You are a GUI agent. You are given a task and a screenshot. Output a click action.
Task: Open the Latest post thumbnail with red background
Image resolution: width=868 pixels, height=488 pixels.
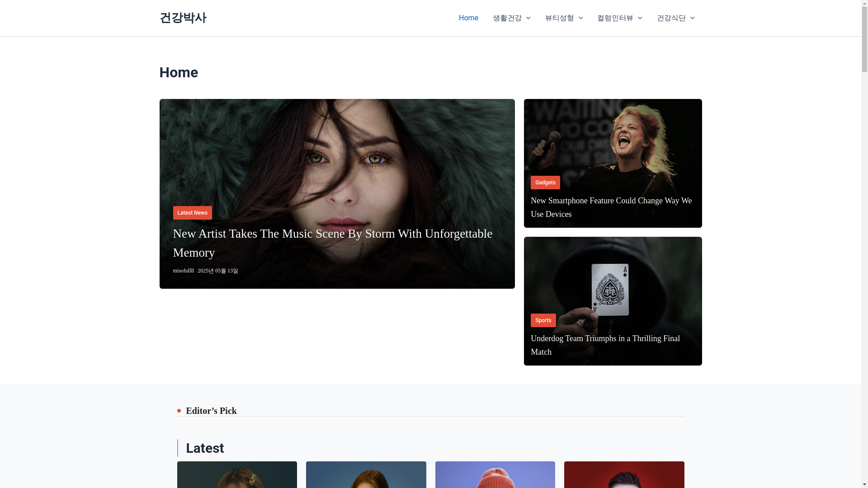[x=624, y=474]
